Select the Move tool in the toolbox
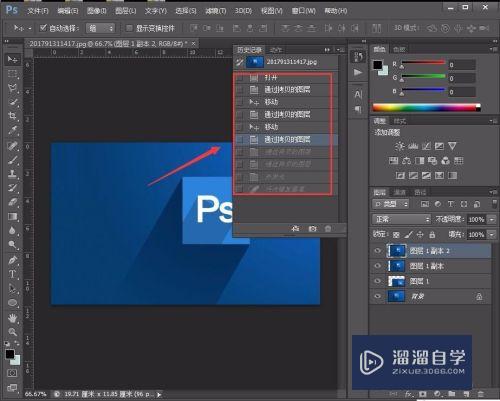The width and height of the screenshot is (500, 401). click(12, 60)
